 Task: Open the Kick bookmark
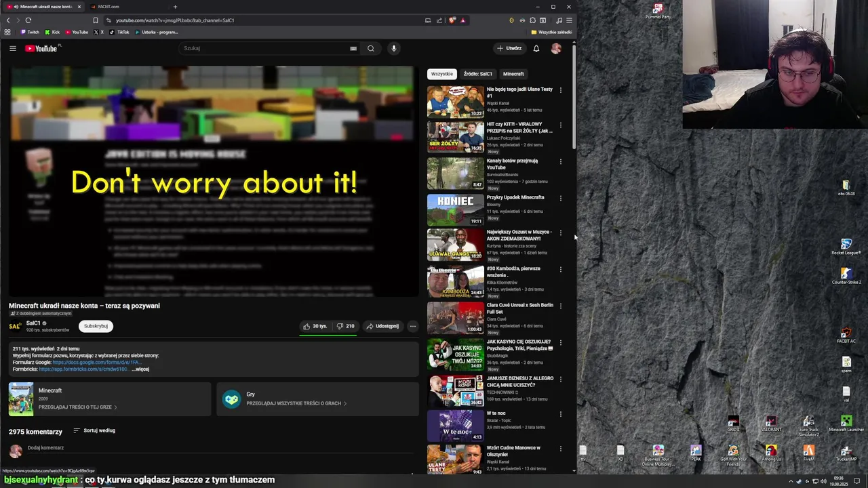tap(52, 32)
